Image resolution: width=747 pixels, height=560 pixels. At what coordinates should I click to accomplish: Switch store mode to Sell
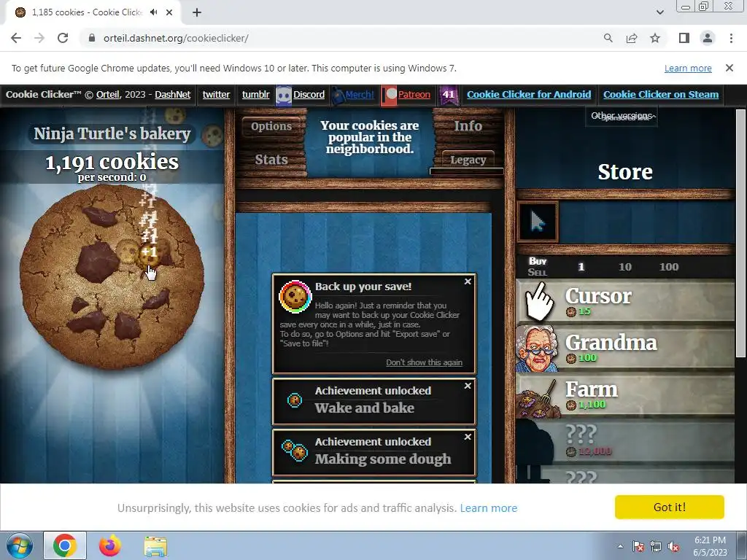pyautogui.click(x=538, y=273)
